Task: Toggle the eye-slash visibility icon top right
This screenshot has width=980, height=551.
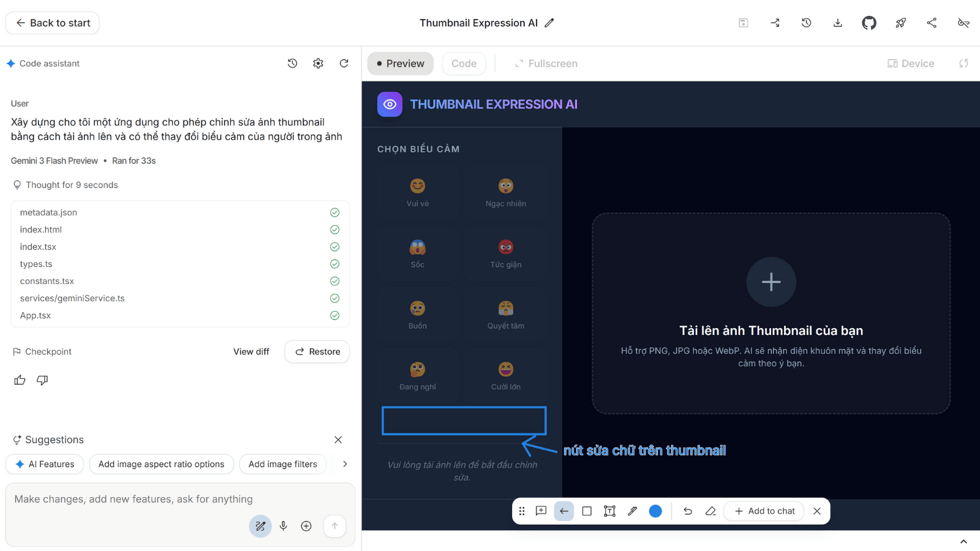Action: tap(963, 23)
